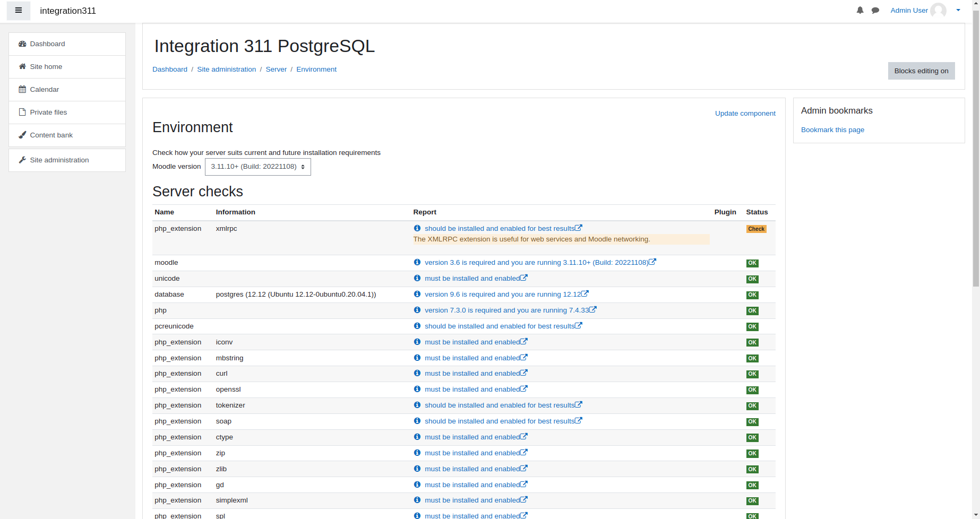Open Content bank in the side navigation

tap(67, 135)
